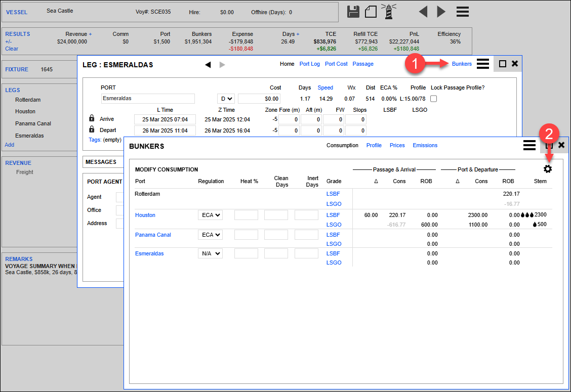Open the port type D dropdown
The width and height of the screenshot is (571, 392).
(x=226, y=99)
